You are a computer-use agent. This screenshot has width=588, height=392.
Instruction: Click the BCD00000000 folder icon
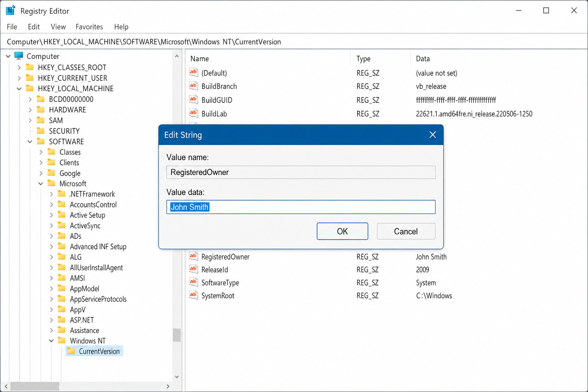pyautogui.click(x=41, y=99)
